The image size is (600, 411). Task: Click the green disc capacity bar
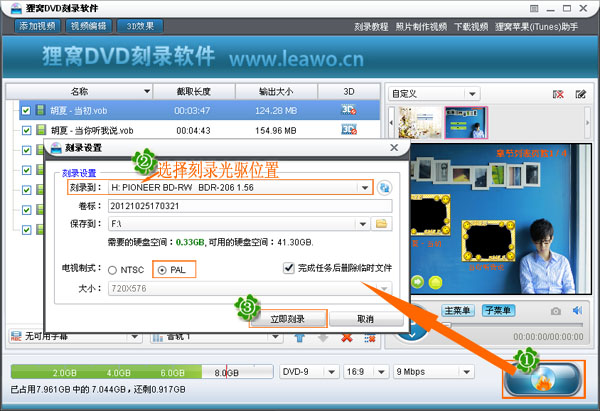[142, 372]
